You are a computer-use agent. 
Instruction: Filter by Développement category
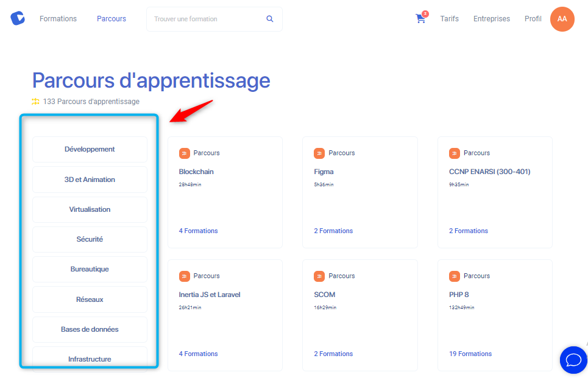pyautogui.click(x=90, y=149)
